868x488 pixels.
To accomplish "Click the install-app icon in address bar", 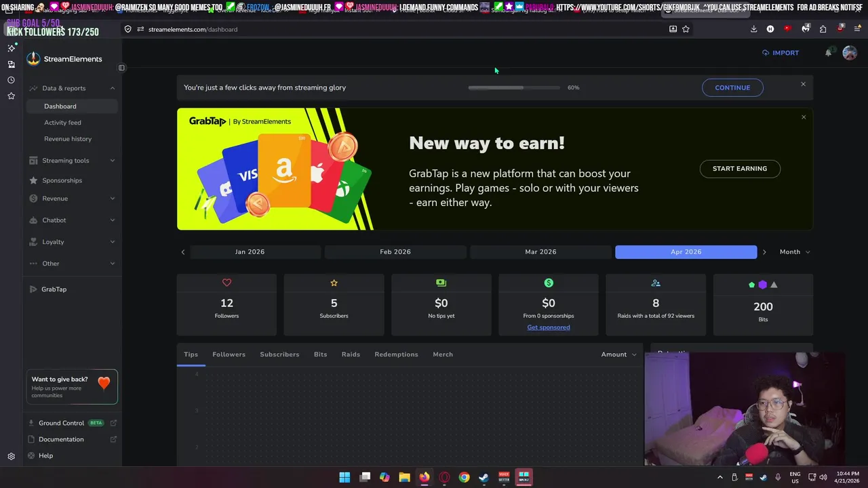I will click(673, 29).
